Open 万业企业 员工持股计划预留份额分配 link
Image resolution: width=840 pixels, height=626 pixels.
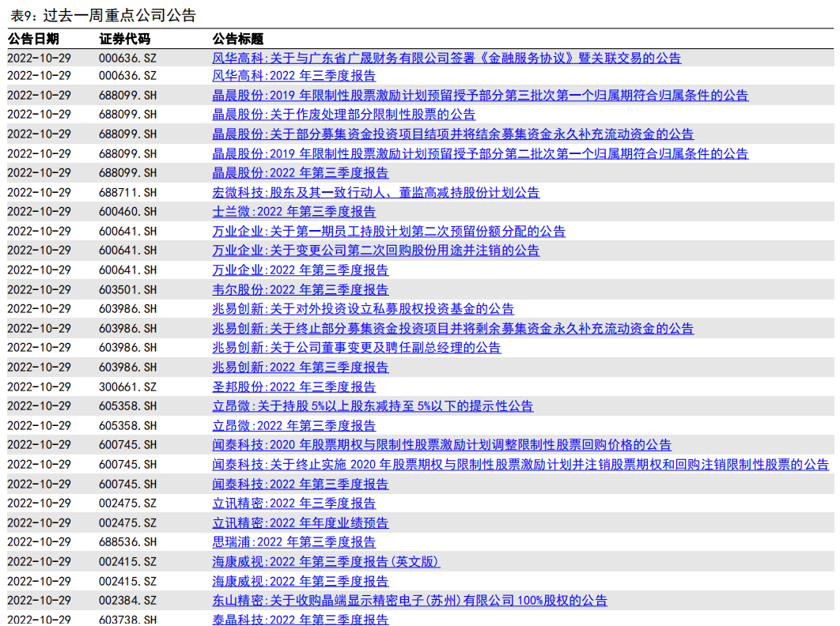click(388, 232)
